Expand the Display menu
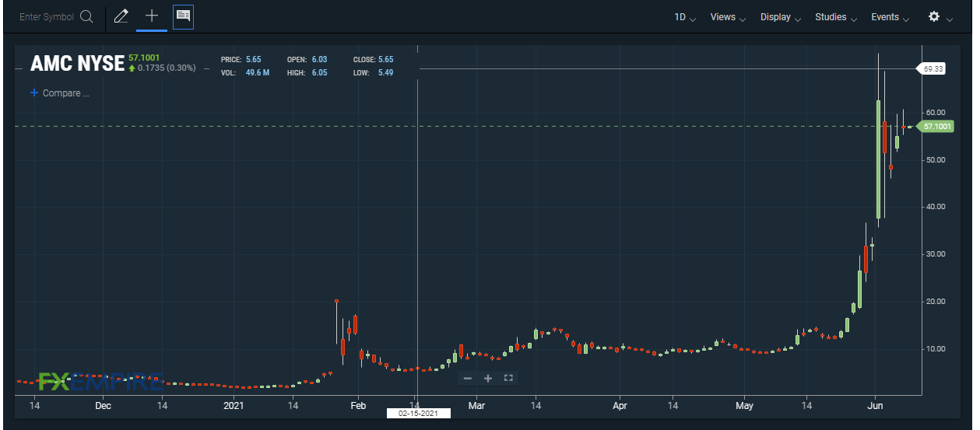Viewport: 980px width, 430px height. pyautogui.click(x=781, y=17)
